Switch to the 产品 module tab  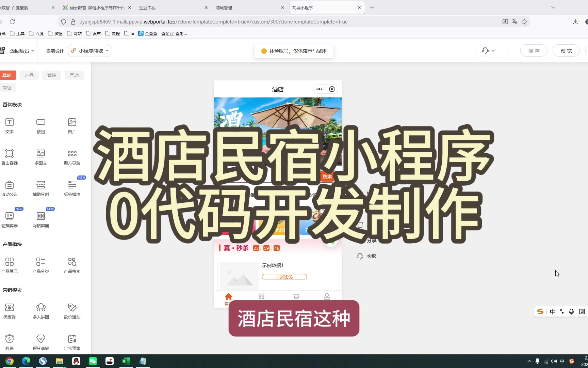(x=29, y=75)
